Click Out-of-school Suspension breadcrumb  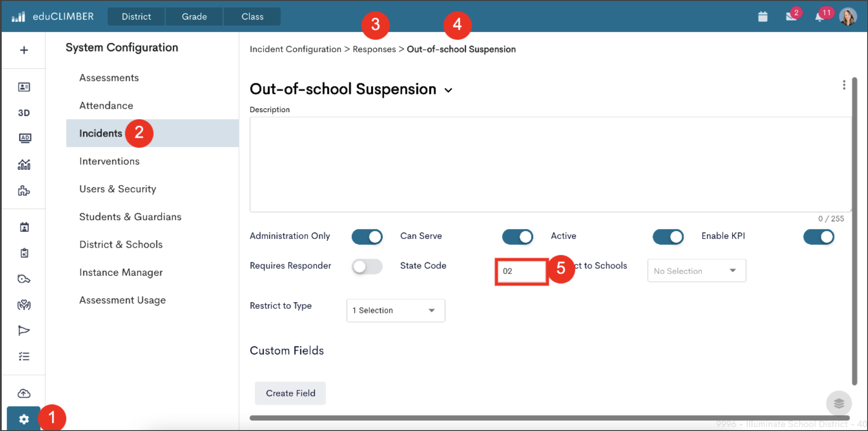click(461, 49)
